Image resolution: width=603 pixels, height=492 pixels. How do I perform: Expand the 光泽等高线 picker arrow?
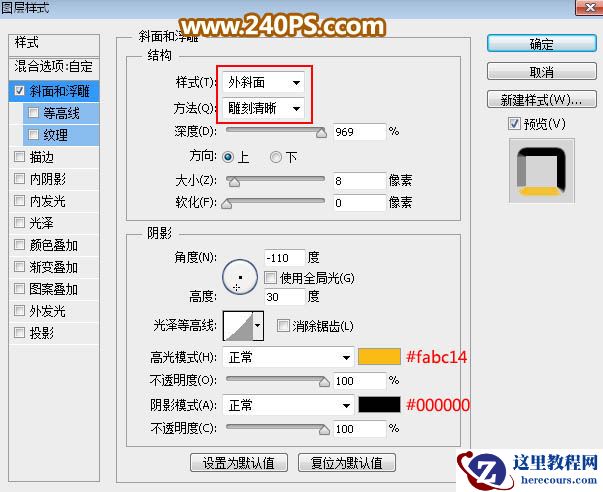coord(258,326)
